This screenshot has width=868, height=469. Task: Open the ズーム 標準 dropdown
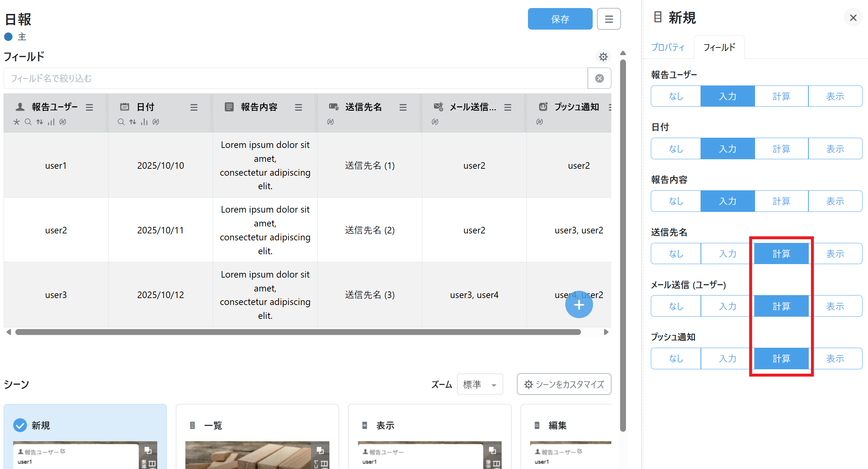click(x=480, y=384)
